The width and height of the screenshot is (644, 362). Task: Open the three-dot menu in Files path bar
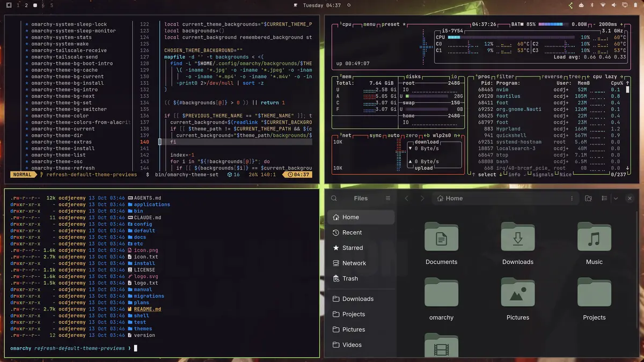[x=572, y=198]
